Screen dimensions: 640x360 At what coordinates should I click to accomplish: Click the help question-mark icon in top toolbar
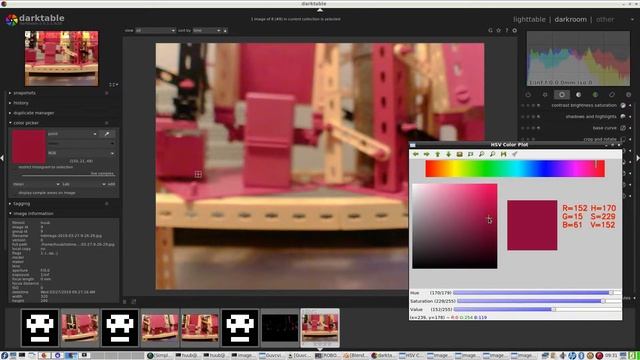(507, 30)
